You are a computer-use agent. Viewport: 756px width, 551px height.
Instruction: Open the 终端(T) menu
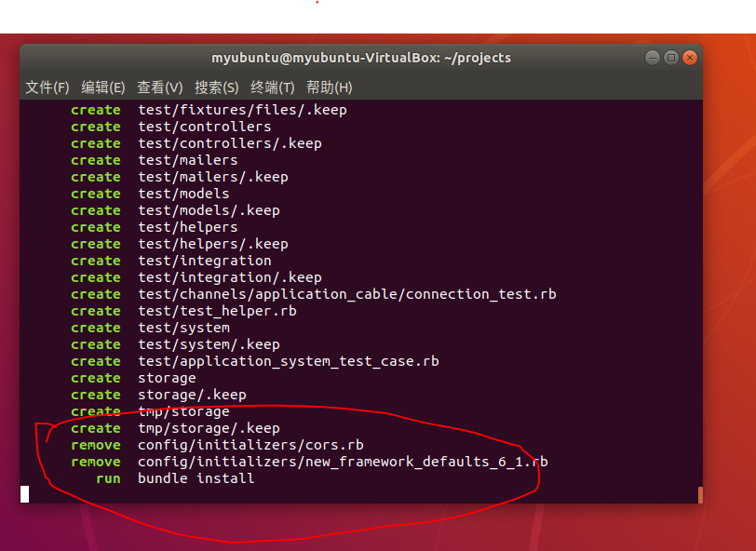(273, 87)
